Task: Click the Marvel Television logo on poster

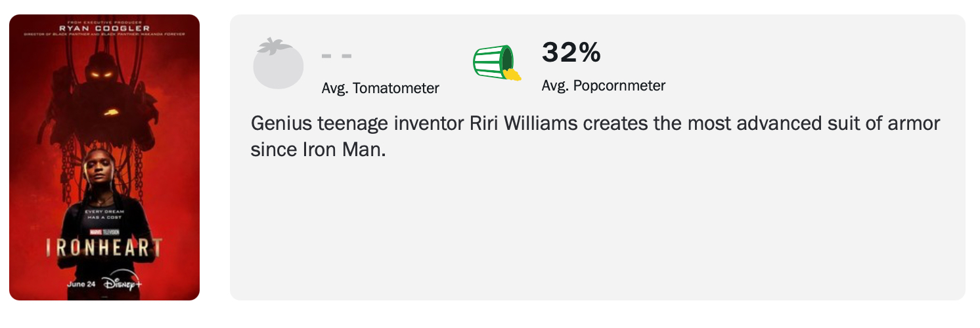Action: pyautogui.click(x=104, y=232)
